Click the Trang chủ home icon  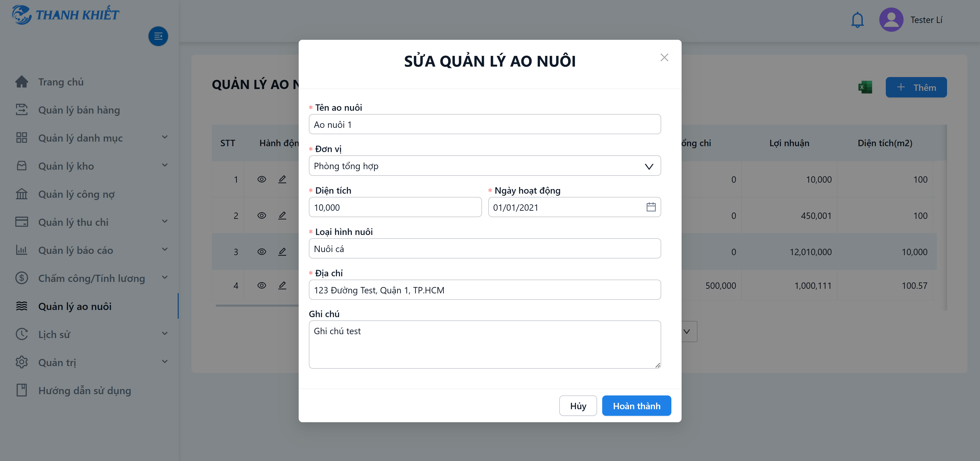[x=22, y=82]
